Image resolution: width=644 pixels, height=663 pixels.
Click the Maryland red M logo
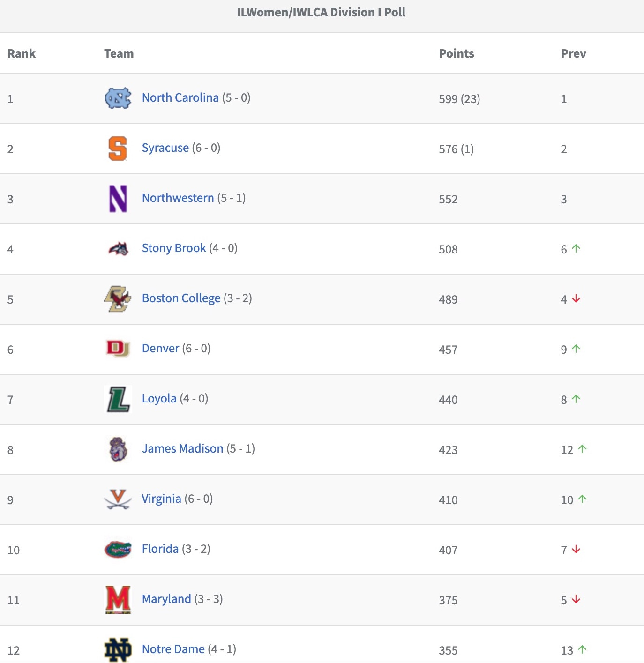click(118, 600)
